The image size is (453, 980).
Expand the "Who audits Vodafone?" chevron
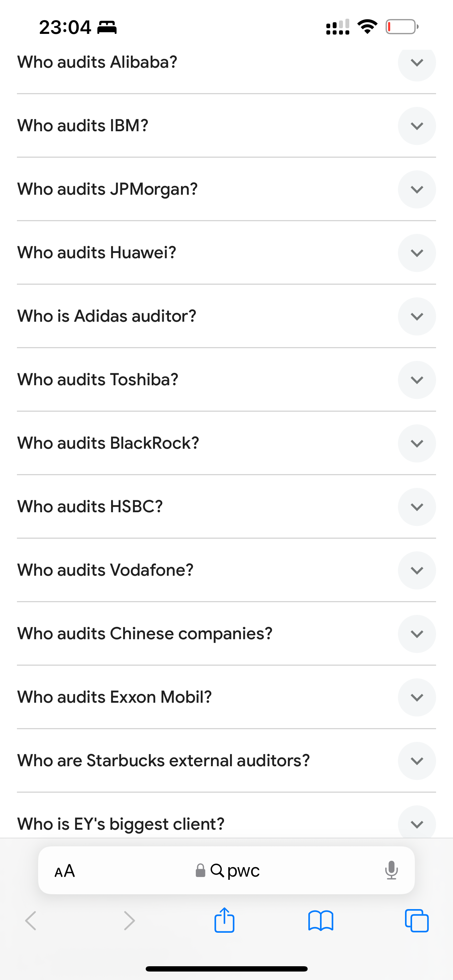coord(417,570)
